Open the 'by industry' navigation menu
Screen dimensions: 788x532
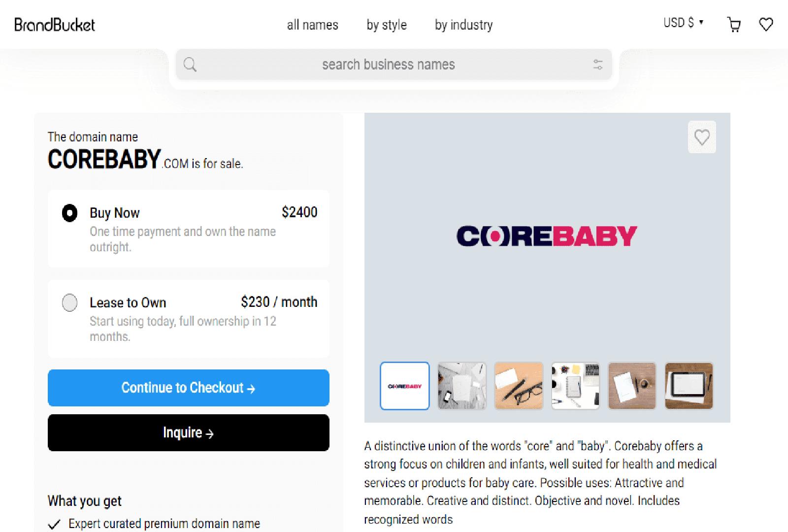(x=463, y=25)
